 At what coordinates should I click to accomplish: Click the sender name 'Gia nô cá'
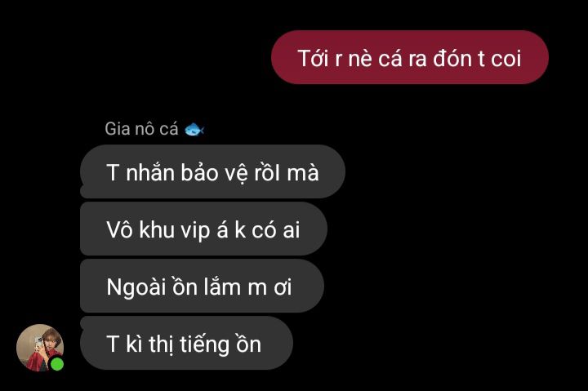[x=141, y=129]
